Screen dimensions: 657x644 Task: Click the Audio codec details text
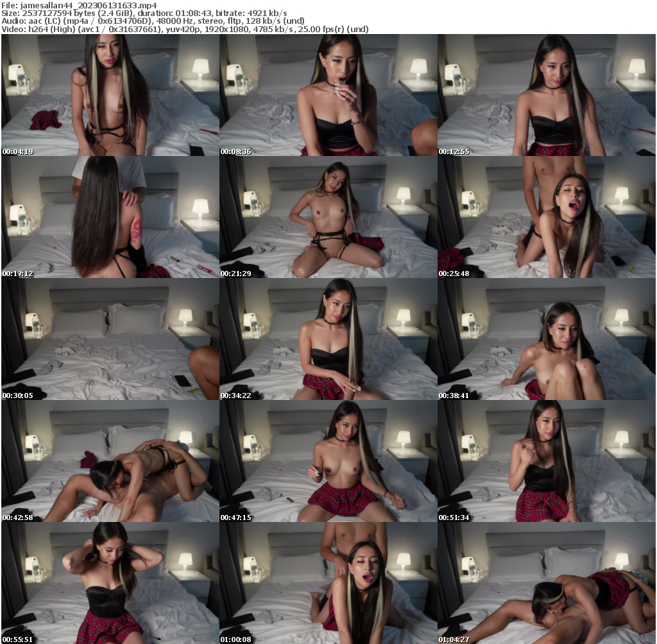pyautogui.click(x=154, y=21)
